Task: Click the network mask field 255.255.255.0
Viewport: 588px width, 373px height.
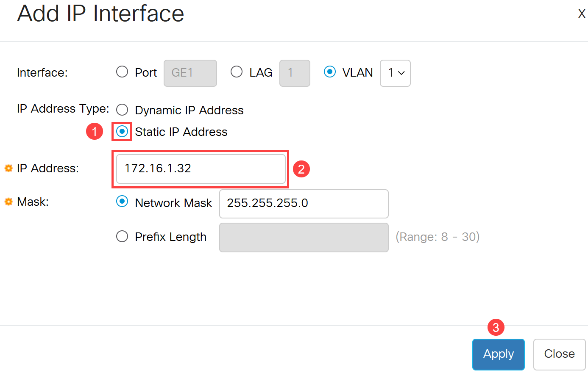Action: click(304, 204)
